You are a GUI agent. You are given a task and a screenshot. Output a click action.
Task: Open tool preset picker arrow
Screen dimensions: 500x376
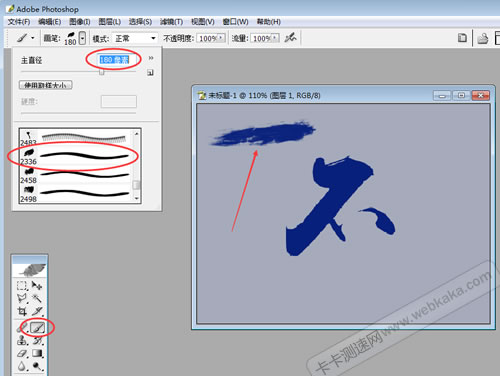(33, 38)
